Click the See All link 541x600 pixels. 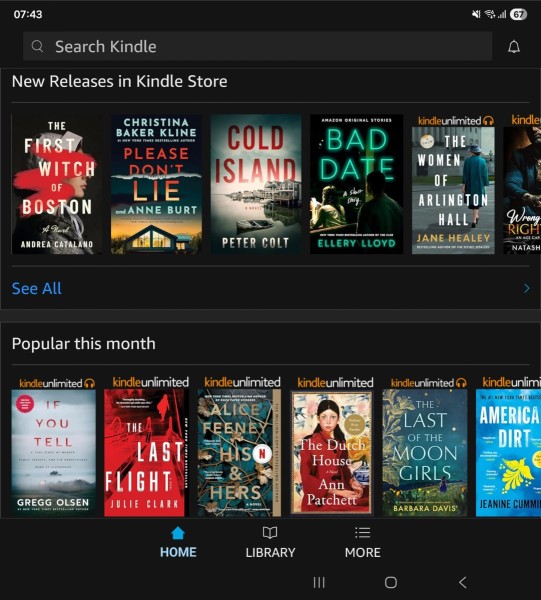(37, 289)
